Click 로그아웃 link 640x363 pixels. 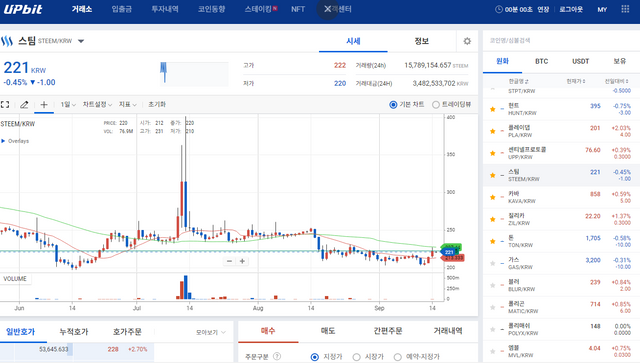tap(571, 9)
